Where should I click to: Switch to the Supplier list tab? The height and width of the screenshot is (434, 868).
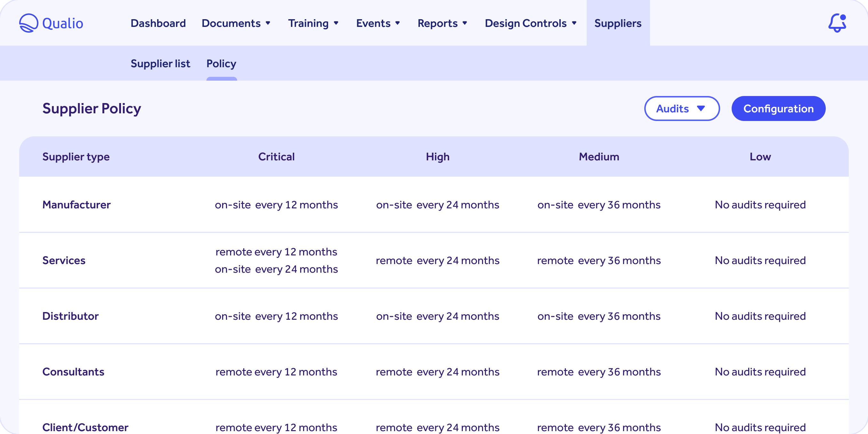[x=161, y=63]
